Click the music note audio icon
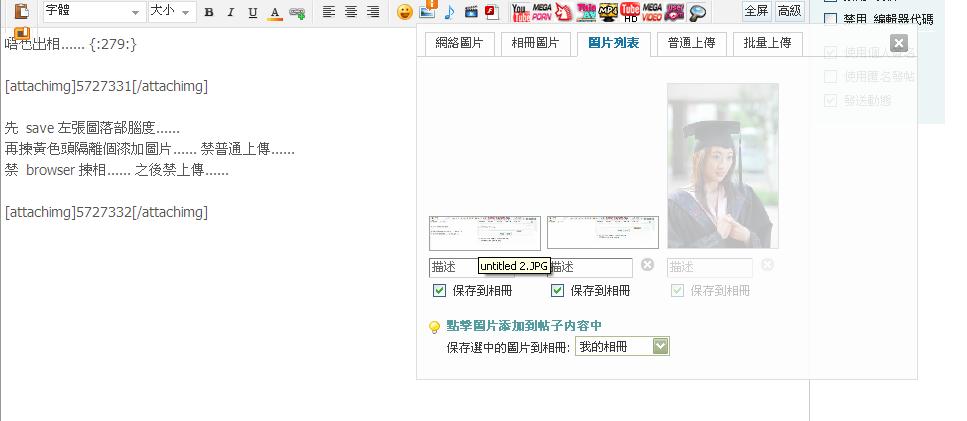The height and width of the screenshot is (421, 967). 449,12
